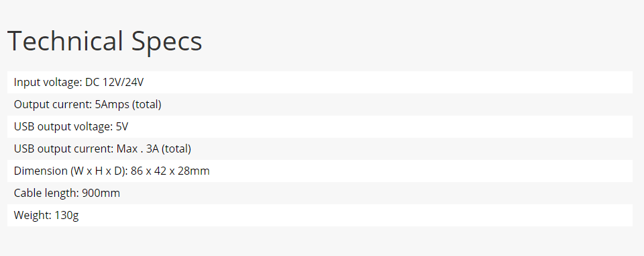This screenshot has height=256, width=644.
Task: Click the 5V value text
Action: 122,127
